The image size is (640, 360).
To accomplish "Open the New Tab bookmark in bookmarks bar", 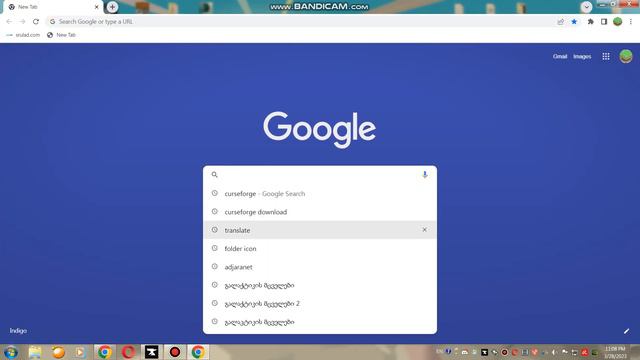I will 62,35.
